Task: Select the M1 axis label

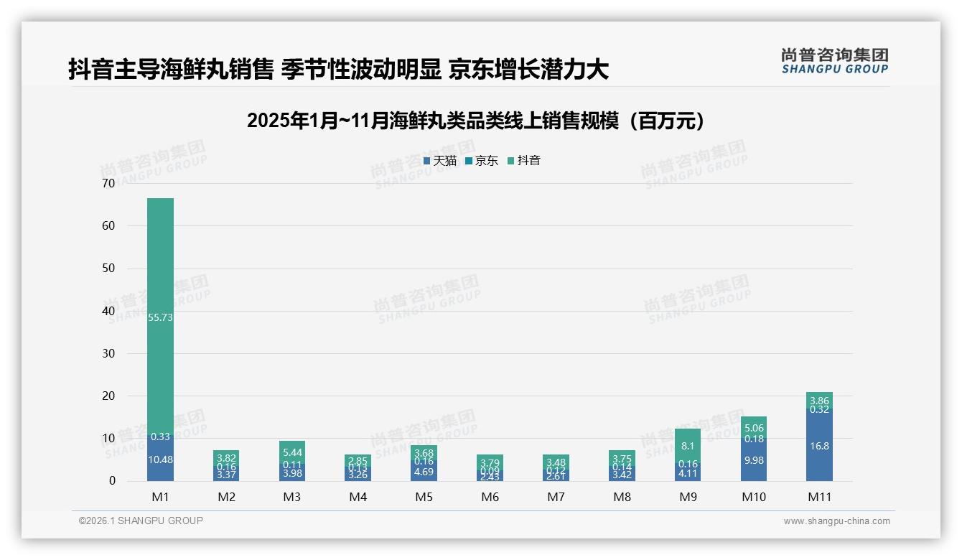Action: [x=160, y=496]
